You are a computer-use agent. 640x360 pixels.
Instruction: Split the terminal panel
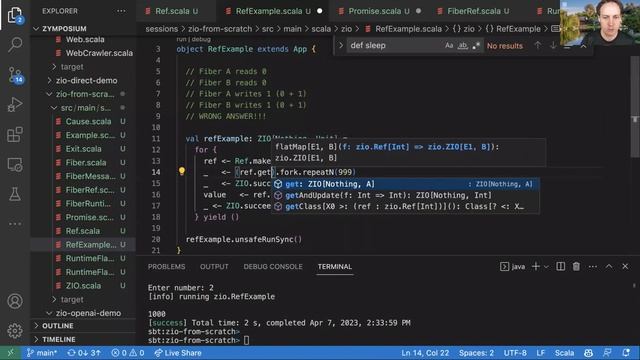pos(560,267)
